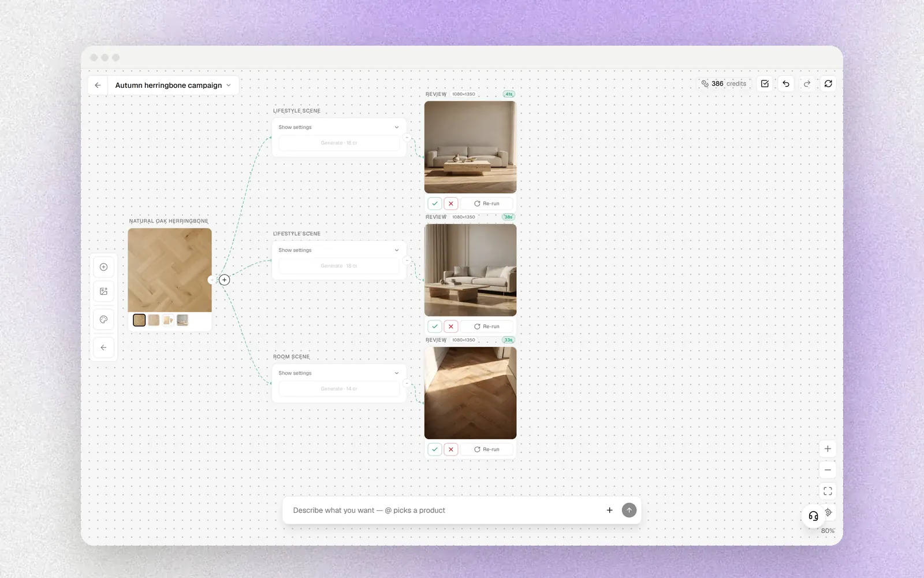Open the image generate tool in sidebar
The width and height of the screenshot is (924, 578).
[x=104, y=291]
